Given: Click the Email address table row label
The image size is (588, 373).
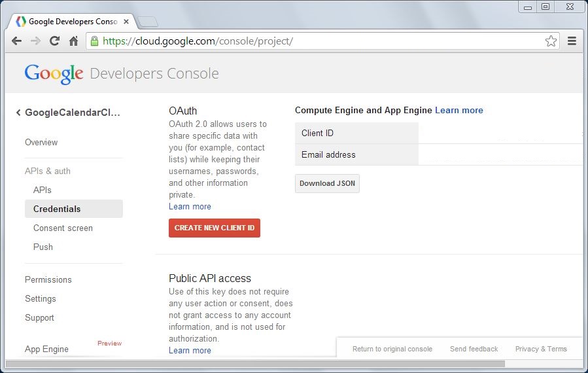Looking at the screenshot, I should pyautogui.click(x=356, y=154).
